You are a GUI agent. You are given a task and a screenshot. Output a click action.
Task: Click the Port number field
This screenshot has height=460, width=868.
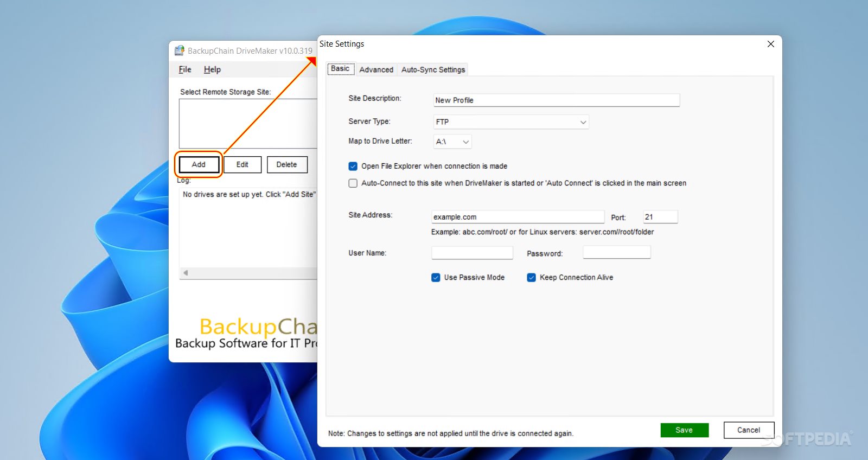660,217
